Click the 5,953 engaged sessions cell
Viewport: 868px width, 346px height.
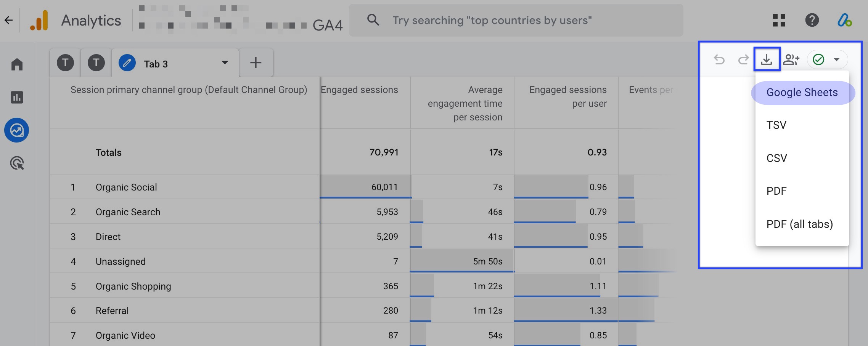coord(387,212)
